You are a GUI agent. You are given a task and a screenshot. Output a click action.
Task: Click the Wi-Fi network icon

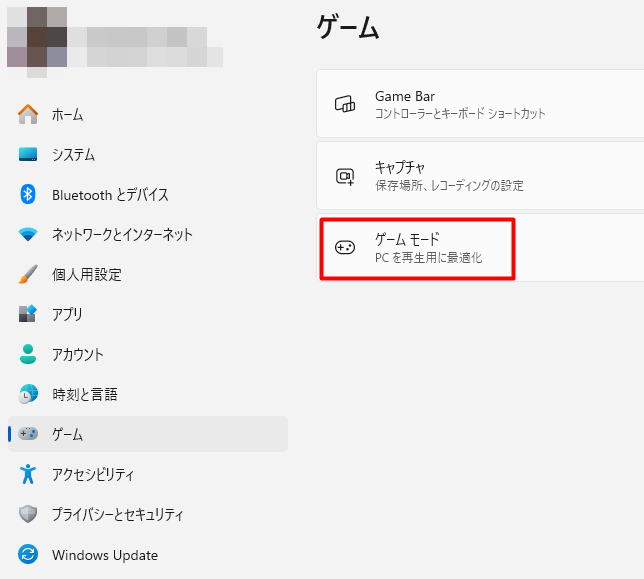click(x=28, y=234)
